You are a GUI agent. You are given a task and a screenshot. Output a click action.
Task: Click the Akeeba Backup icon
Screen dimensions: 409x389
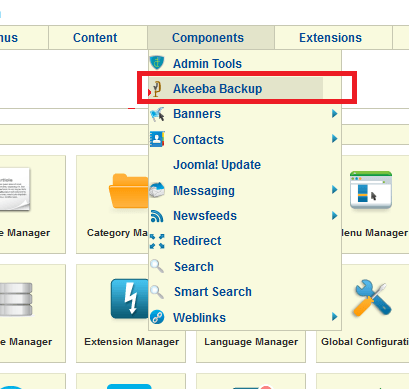[157, 89]
